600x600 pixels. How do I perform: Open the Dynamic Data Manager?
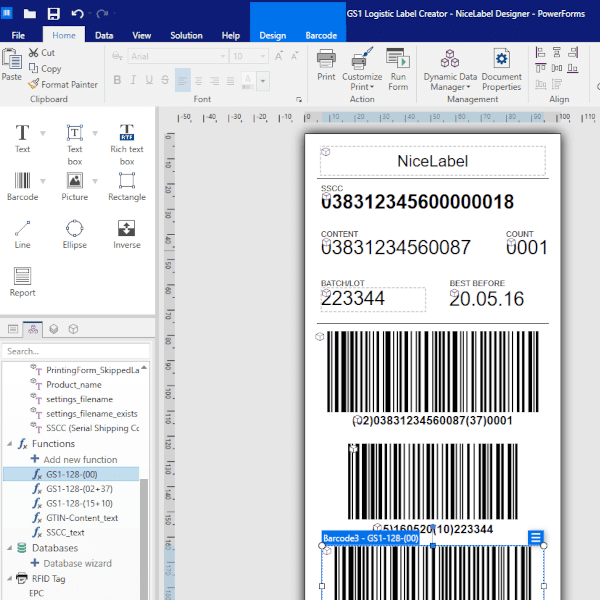450,70
